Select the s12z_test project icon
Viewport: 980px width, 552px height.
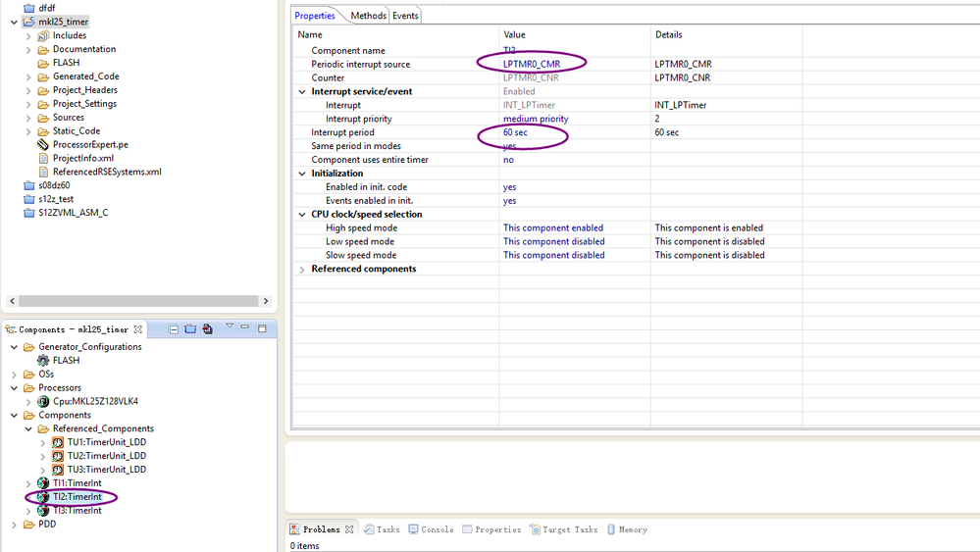28,199
